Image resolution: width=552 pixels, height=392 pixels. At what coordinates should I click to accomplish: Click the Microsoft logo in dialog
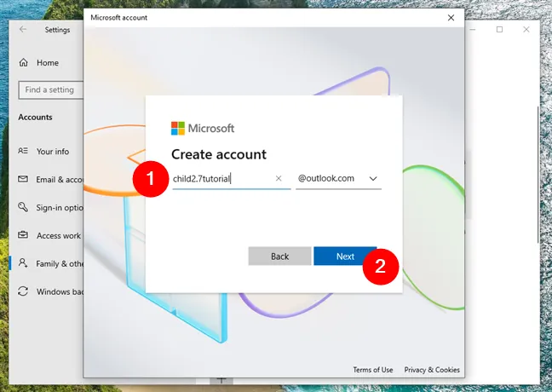(203, 128)
